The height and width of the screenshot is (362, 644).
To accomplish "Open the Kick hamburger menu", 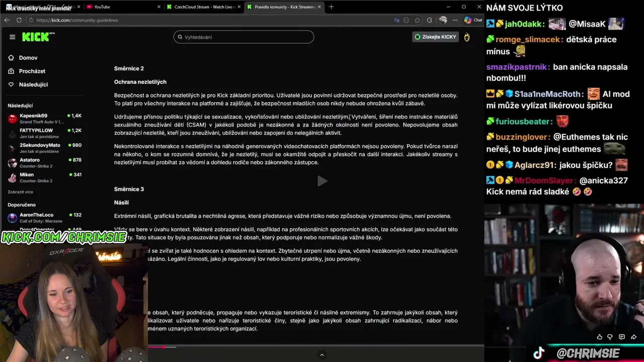I will click(x=12, y=37).
